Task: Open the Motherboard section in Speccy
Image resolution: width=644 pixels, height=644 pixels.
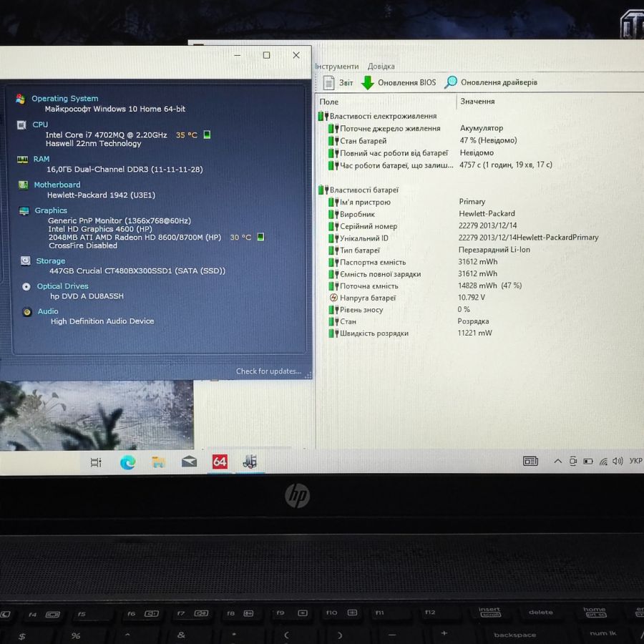Action: click(x=57, y=185)
